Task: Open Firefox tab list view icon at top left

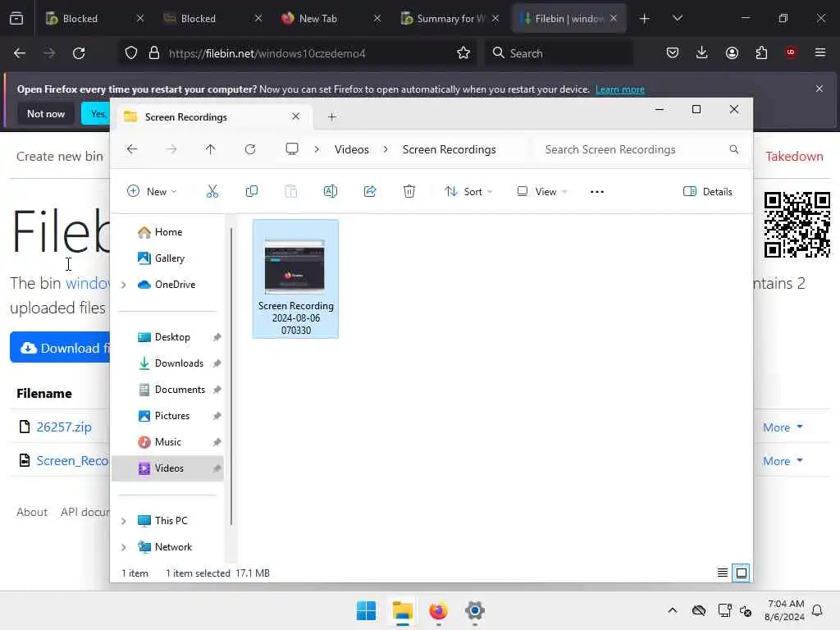Action: click(x=16, y=18)
